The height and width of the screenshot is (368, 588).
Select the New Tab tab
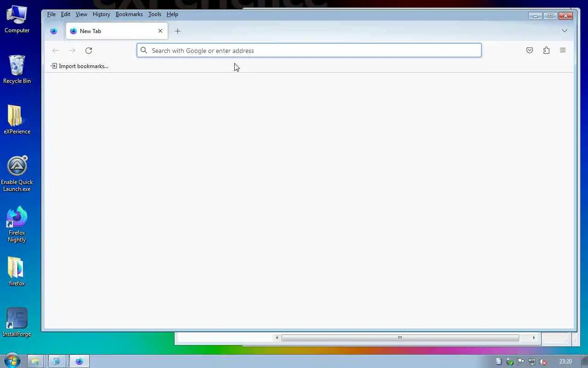pos(117,31)
